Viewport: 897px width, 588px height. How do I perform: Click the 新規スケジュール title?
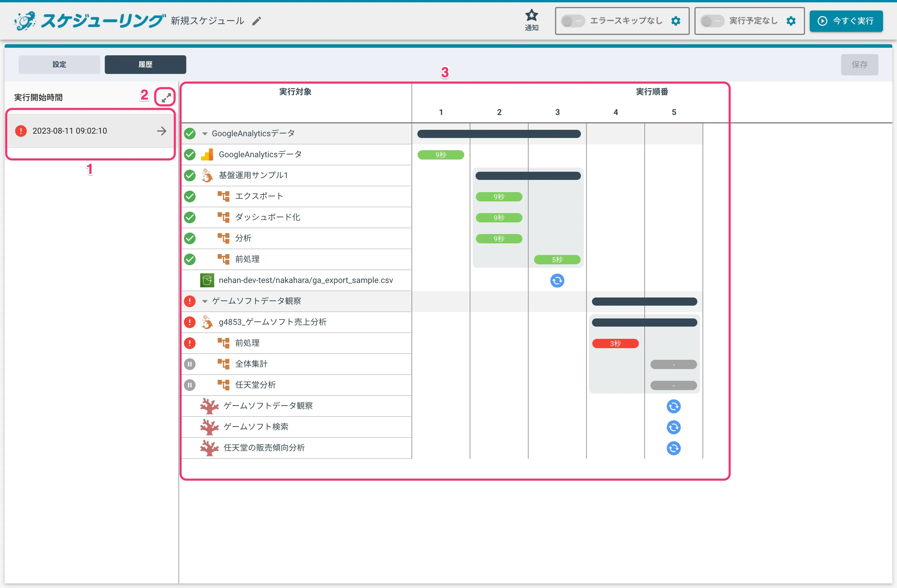pyautogui.click(x=207, y=21)
